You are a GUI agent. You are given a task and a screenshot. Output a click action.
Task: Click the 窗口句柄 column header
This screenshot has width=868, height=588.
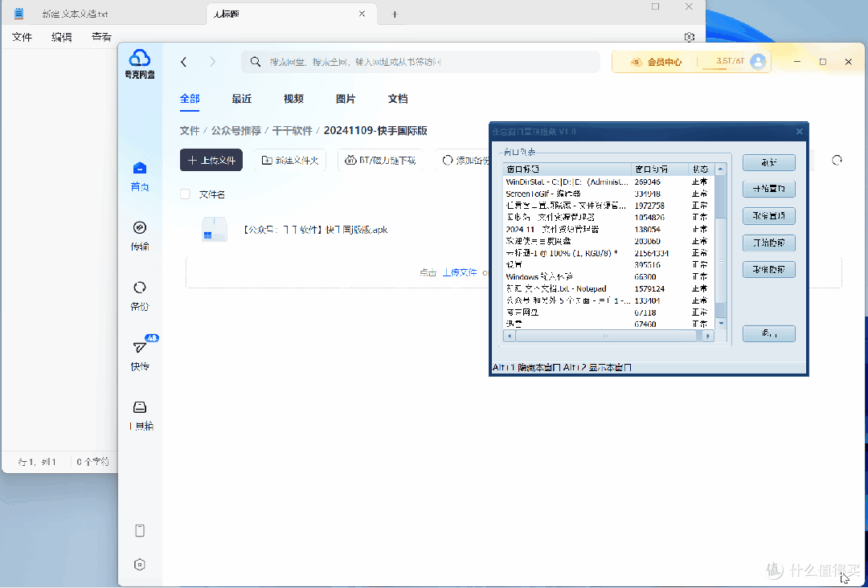coord(660,169)
